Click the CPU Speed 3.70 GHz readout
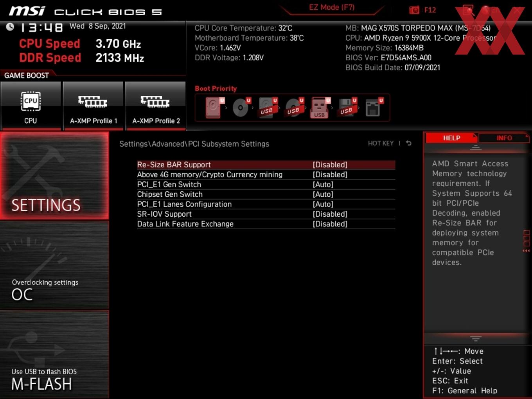Screen dimensions: 532x399 (x=80, y=43)
